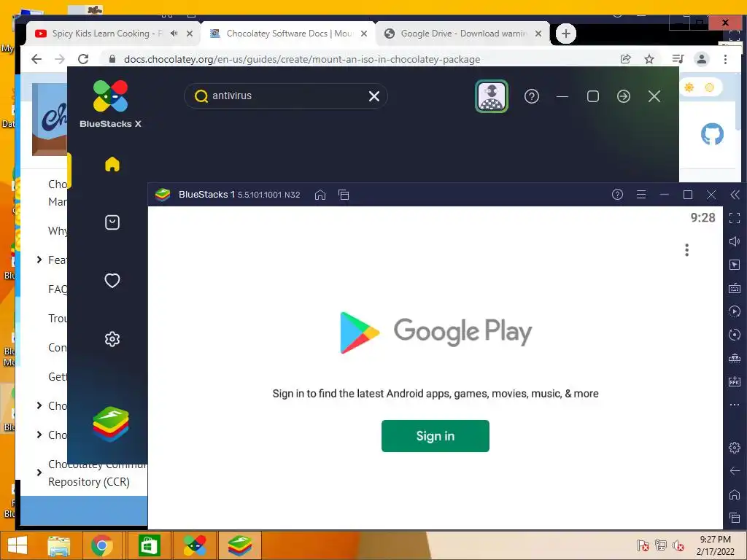Open BlueStacks X home from sidebar
Viewport: 747px width, 560px height.
coord(112,164)
